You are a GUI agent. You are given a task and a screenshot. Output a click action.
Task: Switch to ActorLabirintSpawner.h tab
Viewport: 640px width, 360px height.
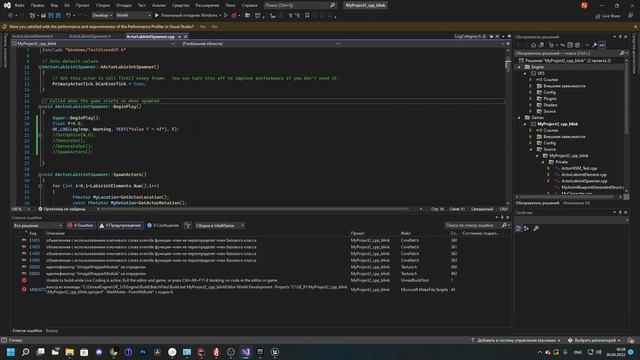(x=90, y=37)
